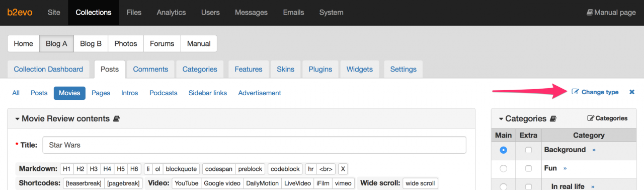Filter by Podcasts subtab
The height and width of the screenshot is (190, 644).
(164, 93)
